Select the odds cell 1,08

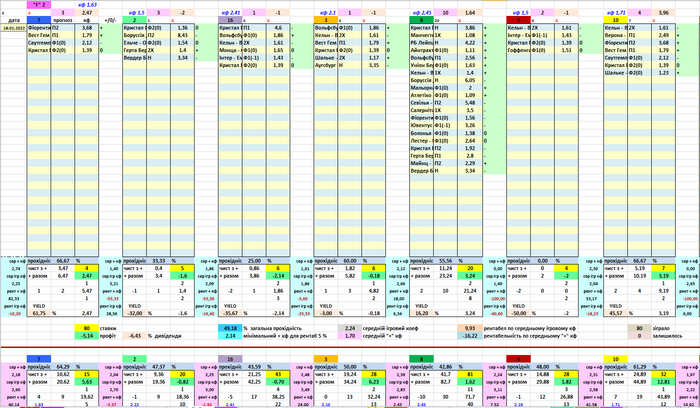(470, 35)
